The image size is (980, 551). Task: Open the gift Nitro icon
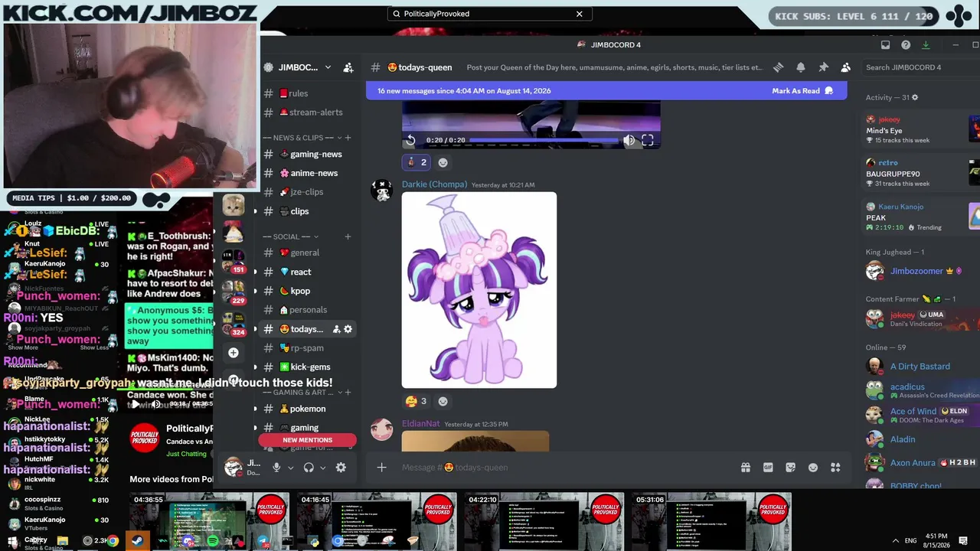pos(745,468)
